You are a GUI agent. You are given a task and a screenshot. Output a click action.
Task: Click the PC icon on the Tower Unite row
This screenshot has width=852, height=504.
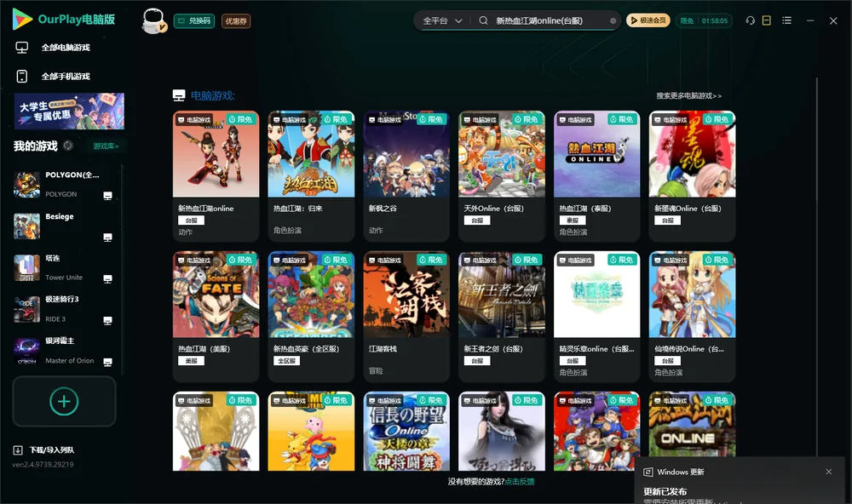[107, 279]
